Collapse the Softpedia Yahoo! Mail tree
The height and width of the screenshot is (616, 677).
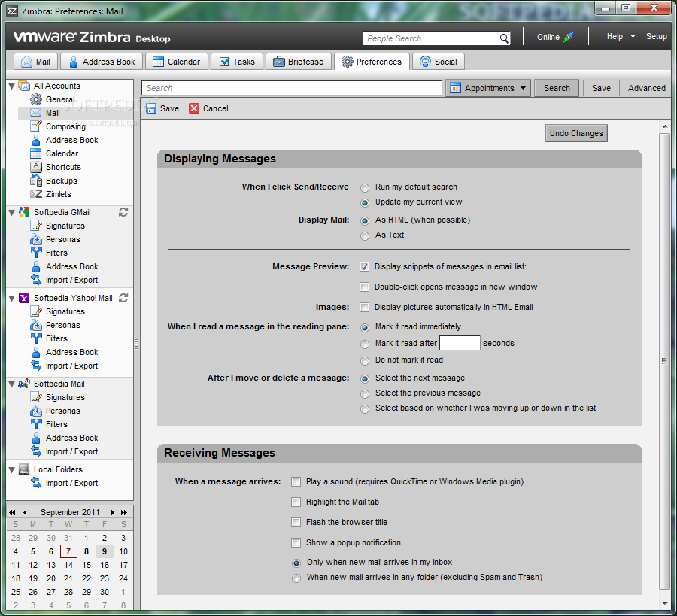coord(11,299)
